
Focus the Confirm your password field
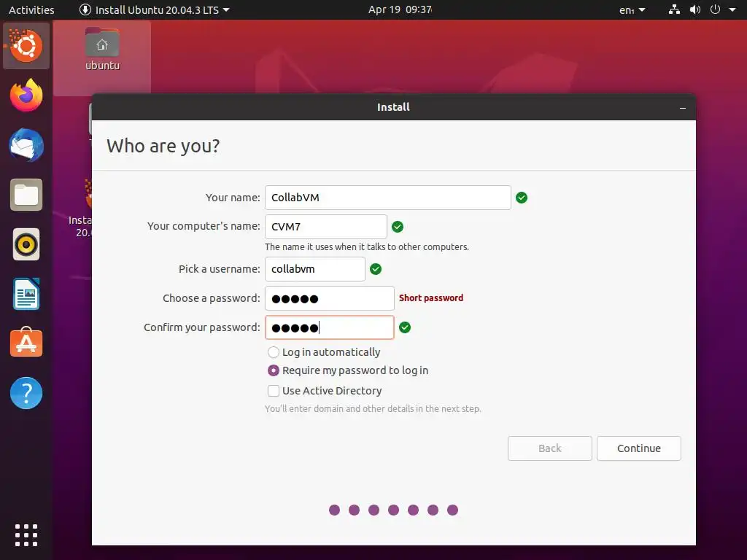(330, 327)
